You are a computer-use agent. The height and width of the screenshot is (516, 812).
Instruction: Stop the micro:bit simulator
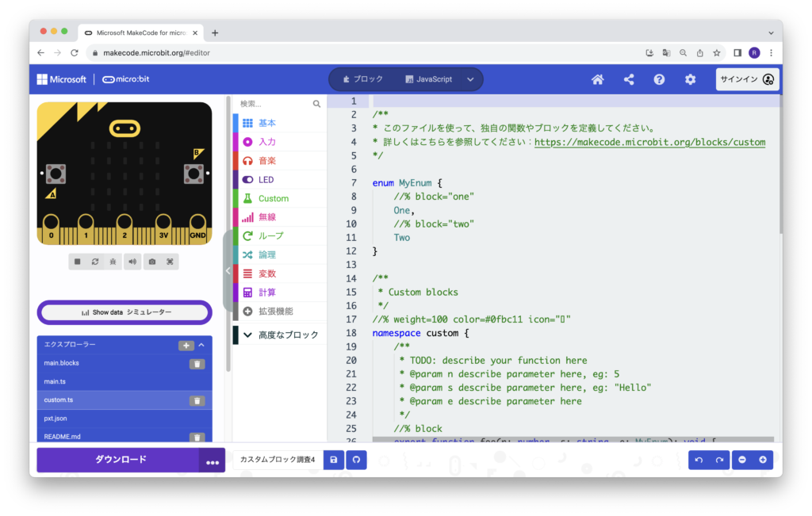point(78,262)
